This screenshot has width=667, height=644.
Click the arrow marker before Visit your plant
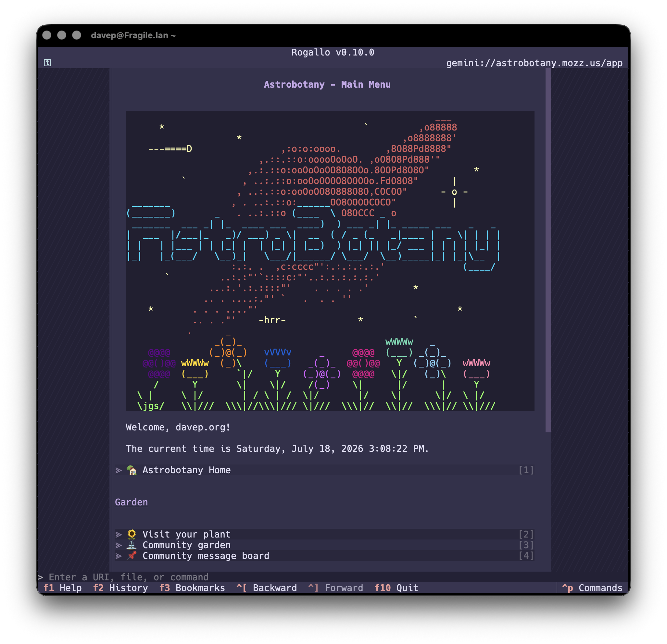pos(119,534)
